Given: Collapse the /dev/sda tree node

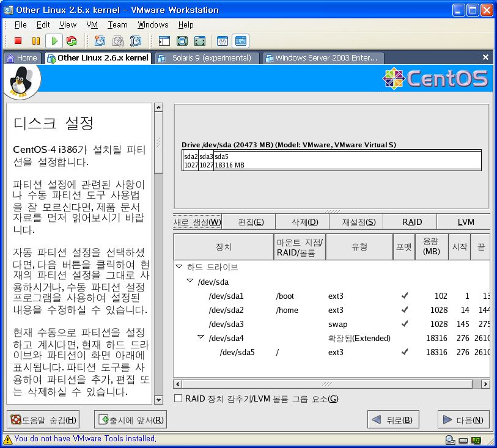Looking at the screenshot, I should [x=190, y=281].
